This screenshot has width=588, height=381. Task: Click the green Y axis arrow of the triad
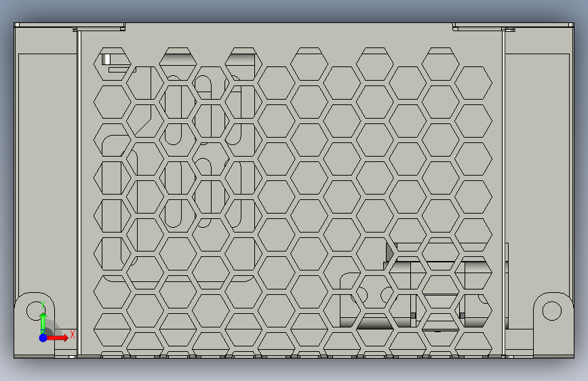[43, 322]
